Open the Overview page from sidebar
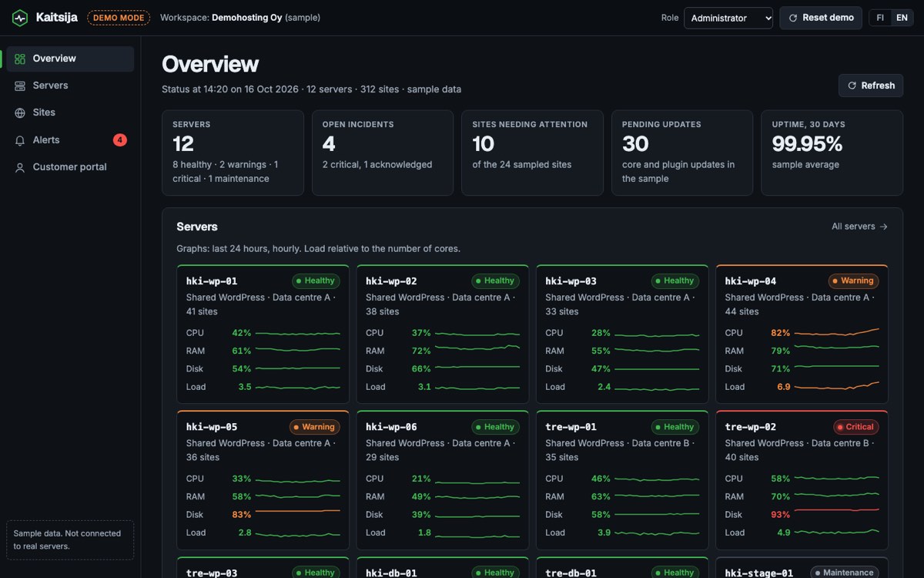Viewport: 924px width, 578px height. point(70,59)
